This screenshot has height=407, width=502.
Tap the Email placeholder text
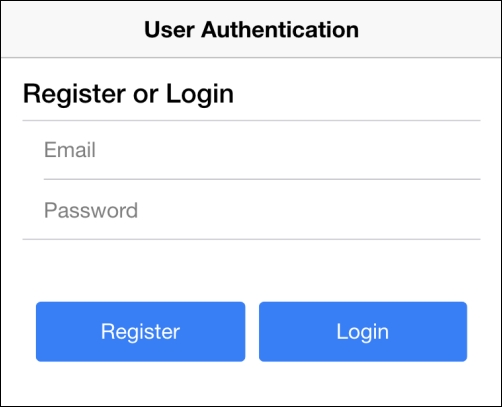pos(70,150)
